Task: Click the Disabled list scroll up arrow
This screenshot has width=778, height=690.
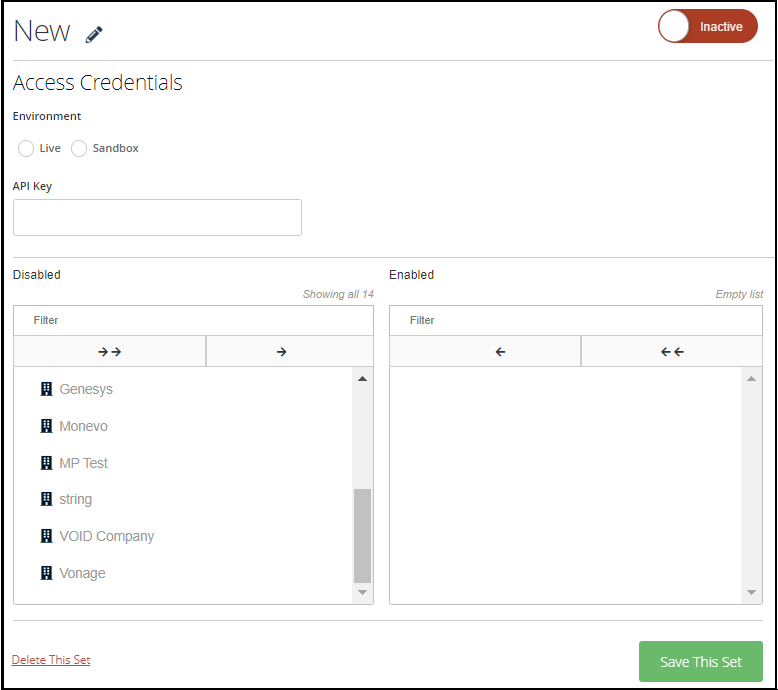Action: [x=362, y=378]
